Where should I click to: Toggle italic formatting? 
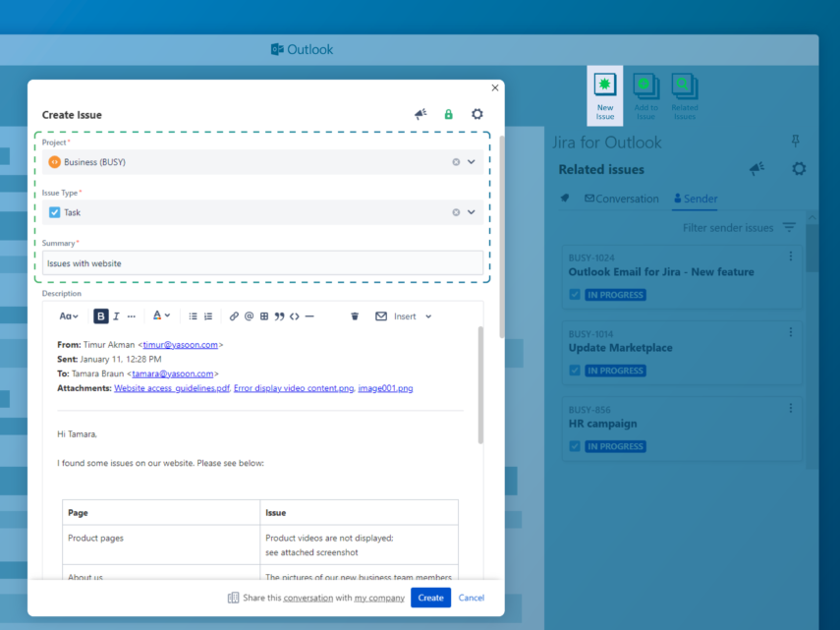[116, 316]
